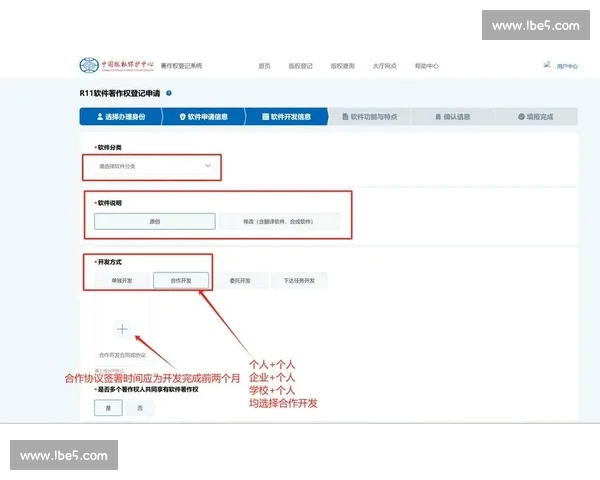This screenshot has width=600, height=480.
Task: Select 单独开发 development mode
Action: [122, 281]
